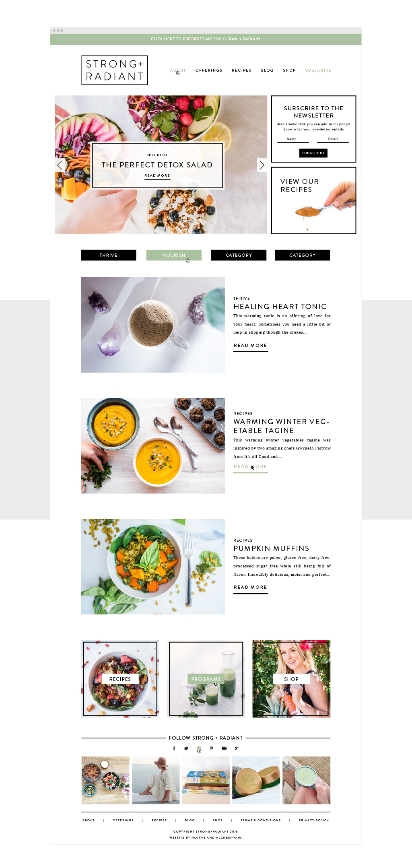The height and width of the screenshot is (868, 412).
Task: Open the Facebook social icon
Action: click(174, 748)
